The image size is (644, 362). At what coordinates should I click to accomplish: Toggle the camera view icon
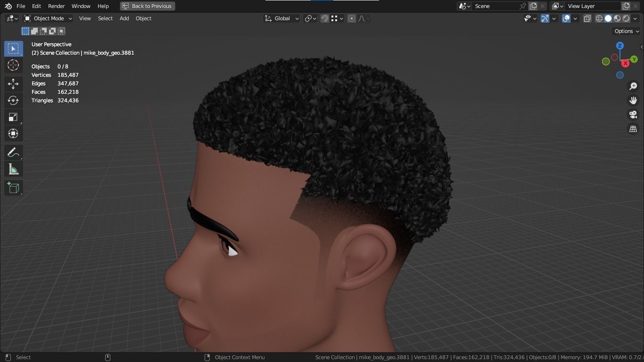click(633, 115)
